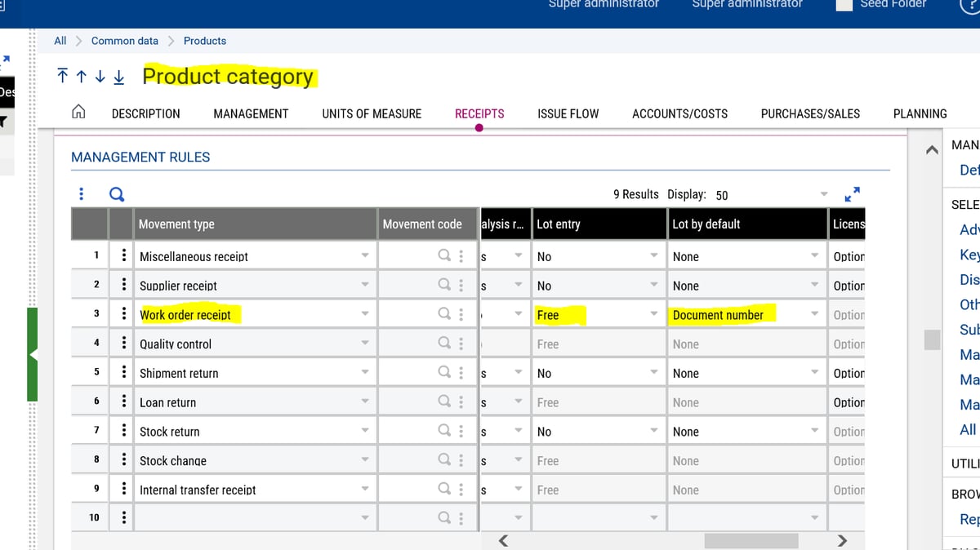Open the PLANNING tab
Image resolution: width=980 pixels, height=550 pixels.
[920, 113]
